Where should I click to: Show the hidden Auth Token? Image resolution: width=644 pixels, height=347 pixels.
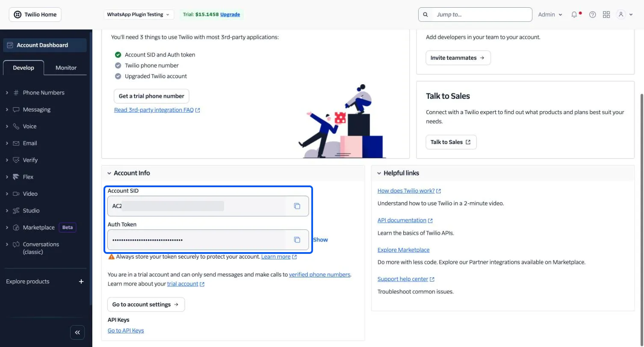(x=320, y=240)
